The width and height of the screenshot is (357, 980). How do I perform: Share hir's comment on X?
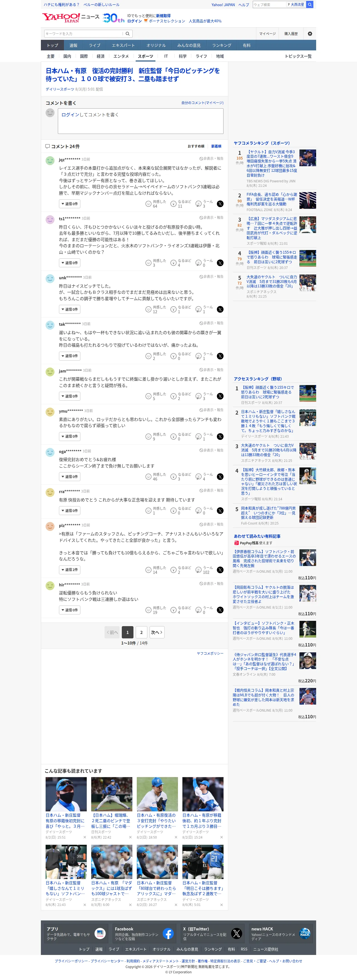[220, 610]
